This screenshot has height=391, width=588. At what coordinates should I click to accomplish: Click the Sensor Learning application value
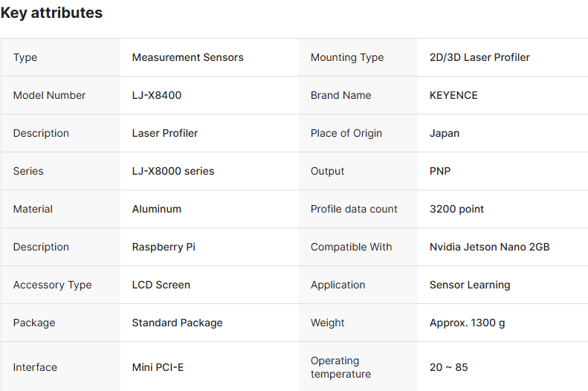click(x=470, y=285)
